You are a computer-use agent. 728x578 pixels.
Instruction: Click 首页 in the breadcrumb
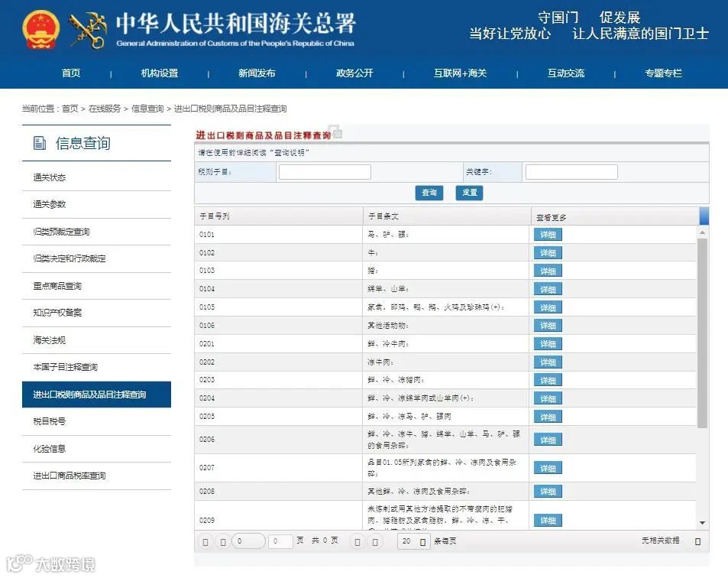(70, 109)
